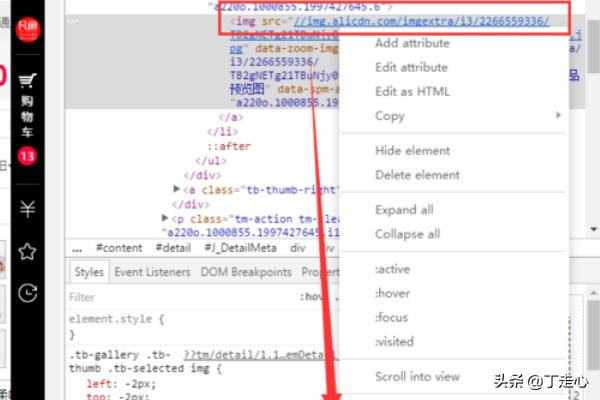Open the history clock icon in sidebar
The width and height of the screenshot is (600, 400).
click(28, 292)
